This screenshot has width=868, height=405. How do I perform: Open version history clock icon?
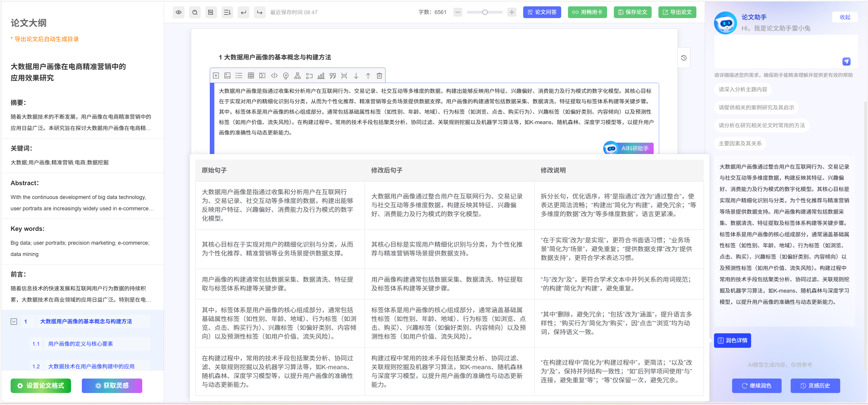point(684,58)
